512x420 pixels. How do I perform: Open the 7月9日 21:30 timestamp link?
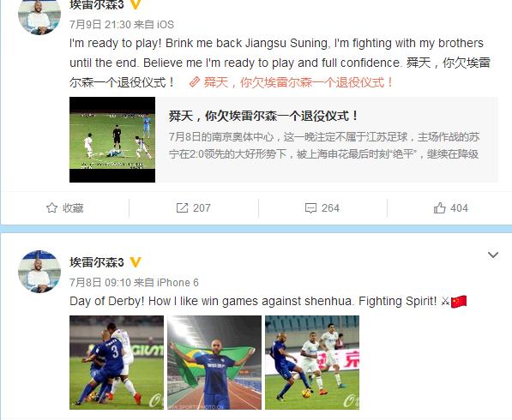(x=100, y=25)
